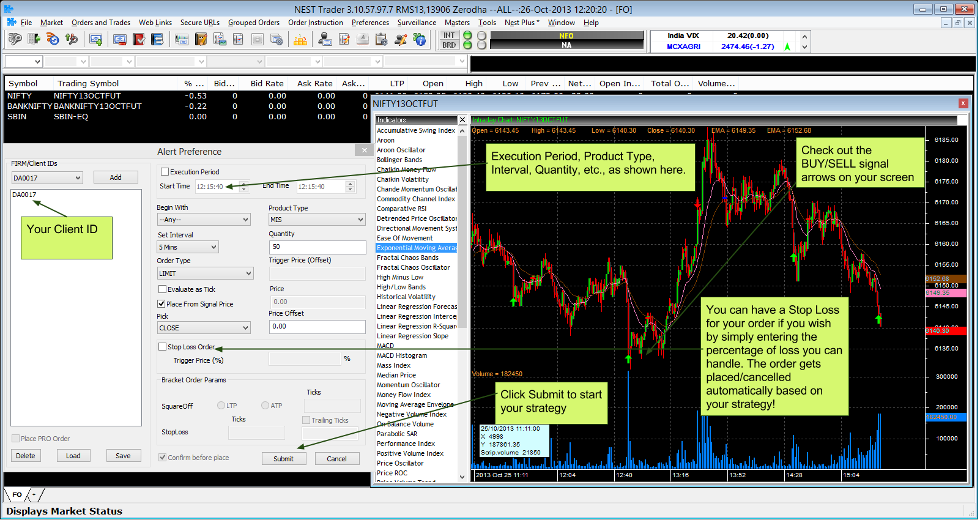Select the LTP radio button
This screenshot has width=980, height=520.
pos(221,406)
